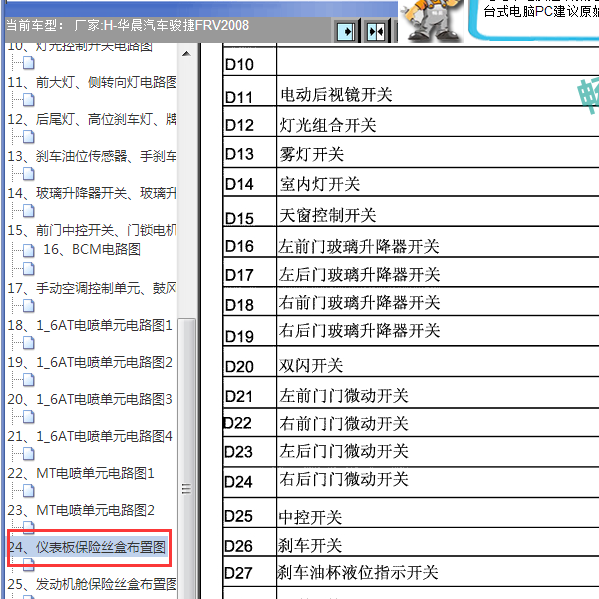The height and width of the screenshot is (599, 599).
Task: Open document icon under item 21 1_6AT电喷单元电路图4
Action: [29, 454]
